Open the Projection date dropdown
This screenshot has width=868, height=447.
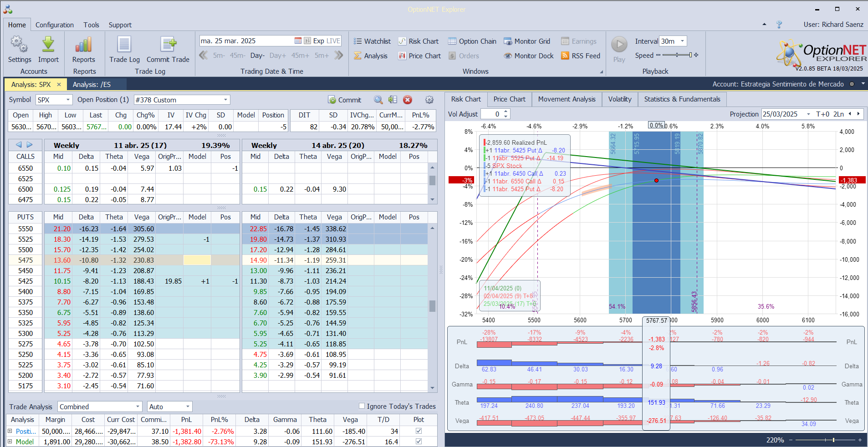coord(808,114)
